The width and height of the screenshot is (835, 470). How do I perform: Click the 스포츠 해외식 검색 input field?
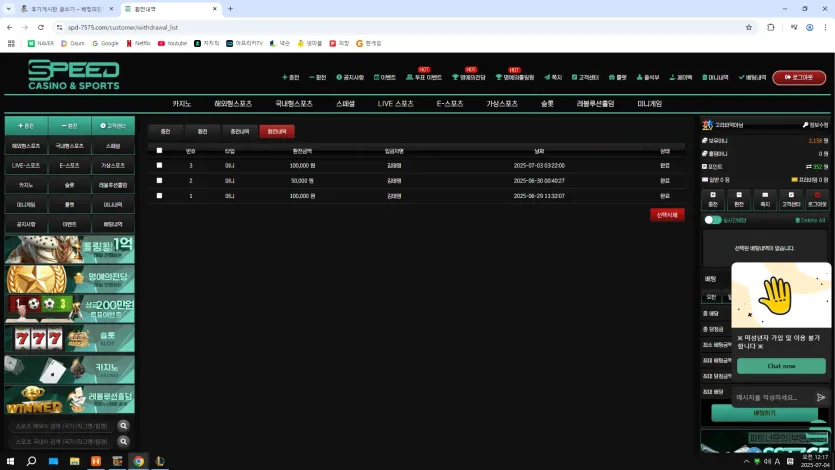click(61, 426)
